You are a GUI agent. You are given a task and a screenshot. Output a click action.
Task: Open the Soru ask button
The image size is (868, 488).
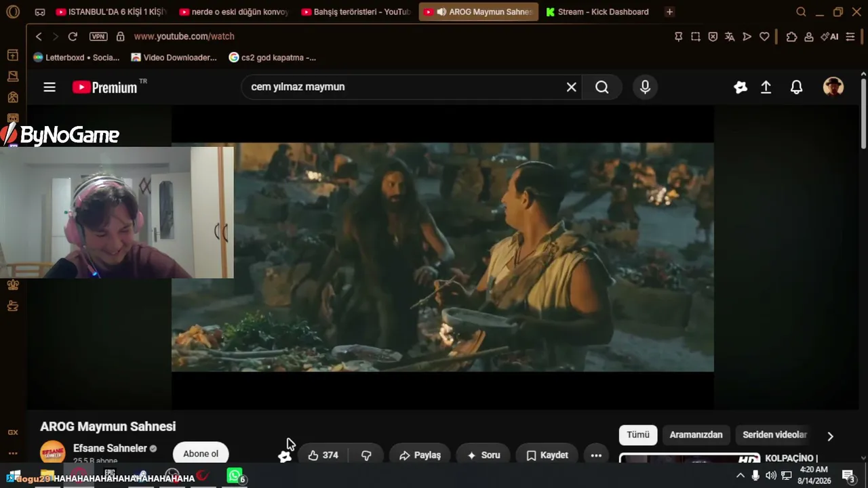click(x=484, y=455)
